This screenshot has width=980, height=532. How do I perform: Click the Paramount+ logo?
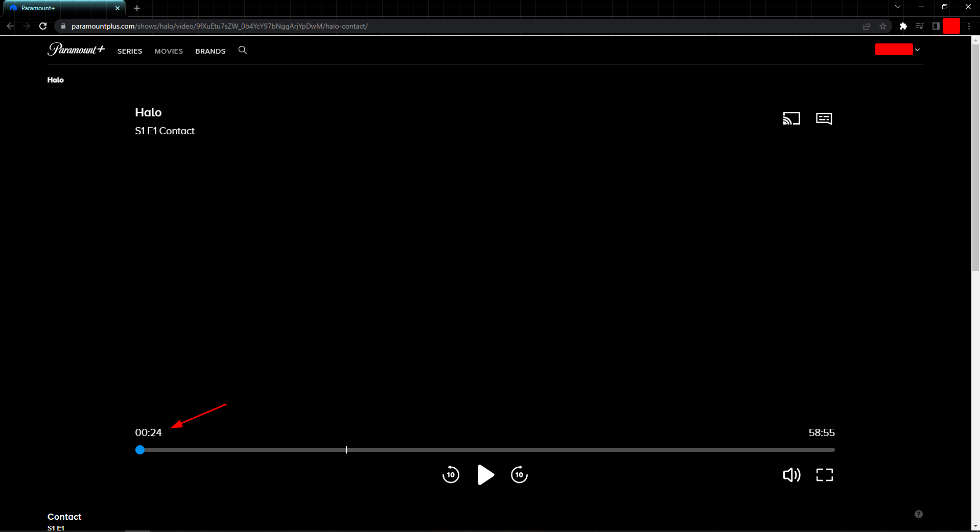[x=76, y=49]
